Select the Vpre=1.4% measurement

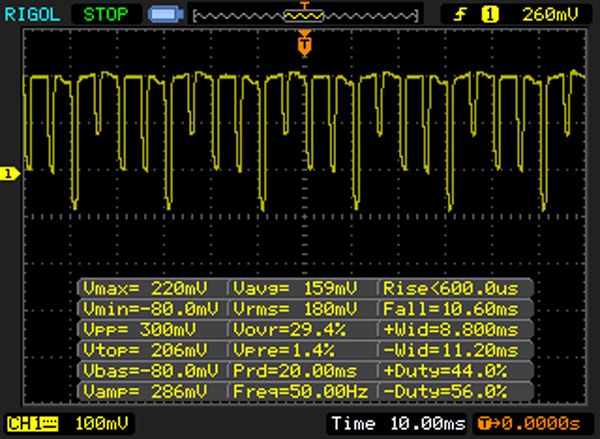pyautogui.click(x=284, y=350)
